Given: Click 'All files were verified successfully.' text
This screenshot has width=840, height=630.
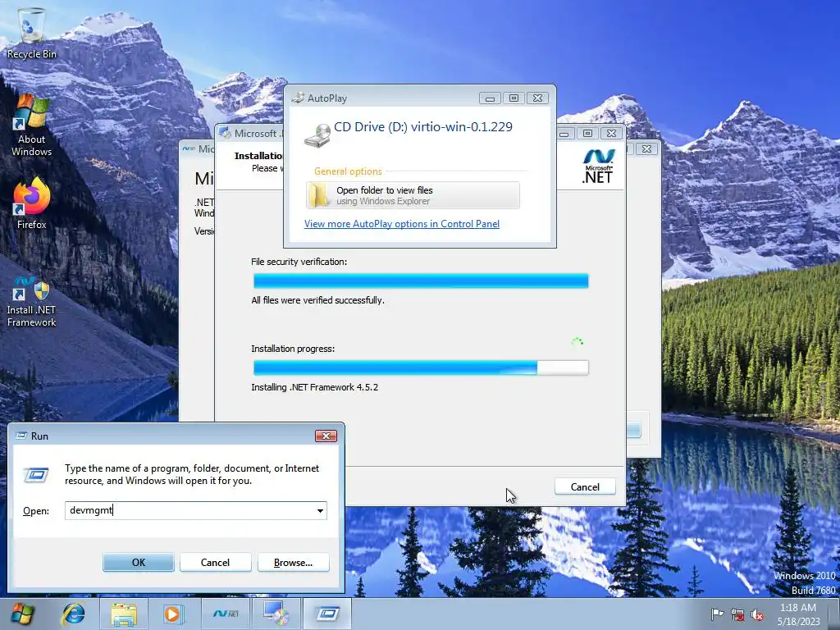Looking at the screenshot, I should tap(317, 300).
